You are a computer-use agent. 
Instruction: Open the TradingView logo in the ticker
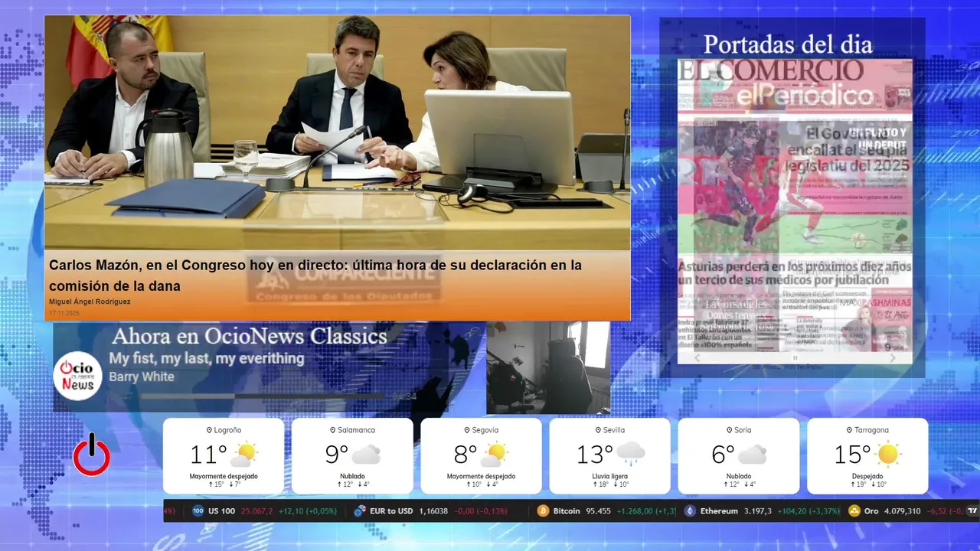(x=972, y=511)
